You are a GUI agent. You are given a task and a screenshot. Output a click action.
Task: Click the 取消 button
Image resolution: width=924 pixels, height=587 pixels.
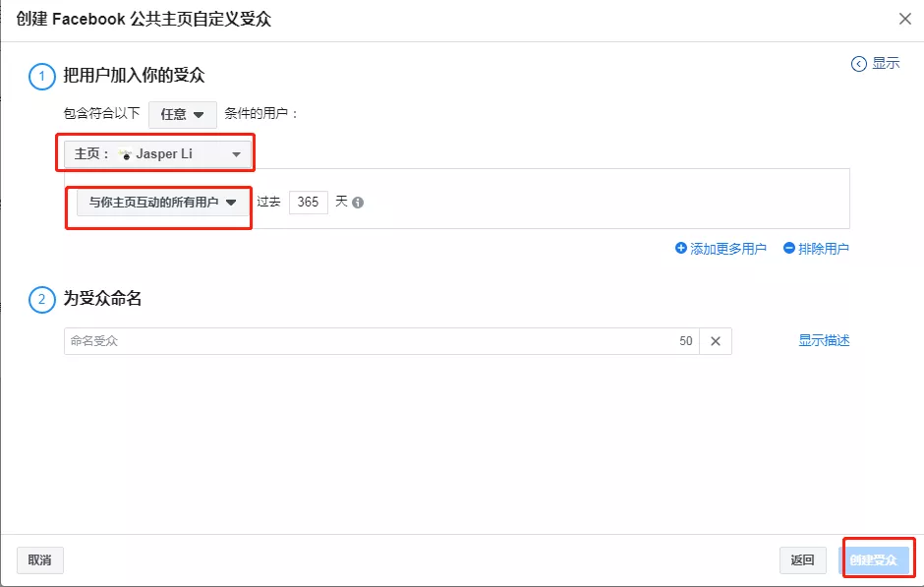[39, 559]
